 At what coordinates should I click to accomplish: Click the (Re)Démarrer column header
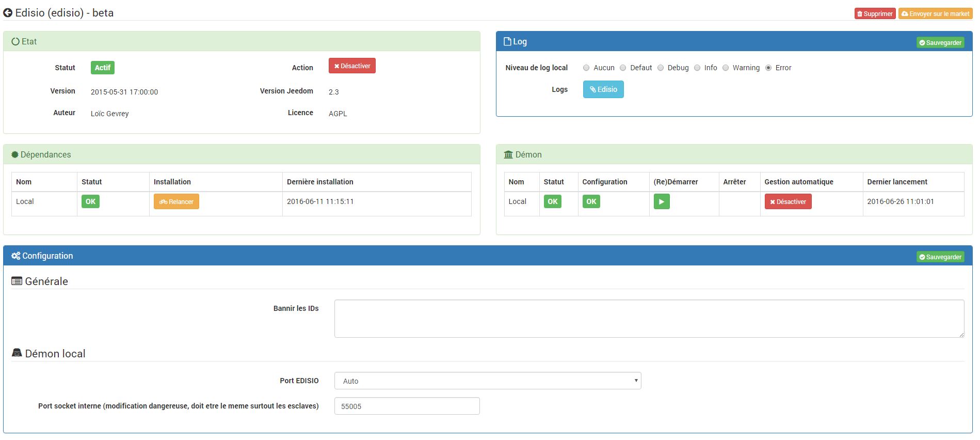(x=676, y=182)
